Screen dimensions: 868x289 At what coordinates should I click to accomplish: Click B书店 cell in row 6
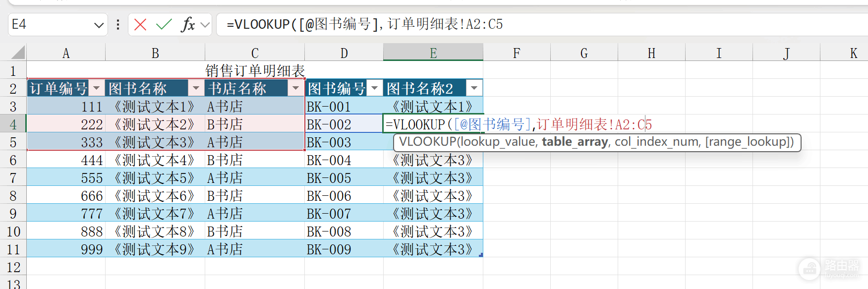coord(255,160)
